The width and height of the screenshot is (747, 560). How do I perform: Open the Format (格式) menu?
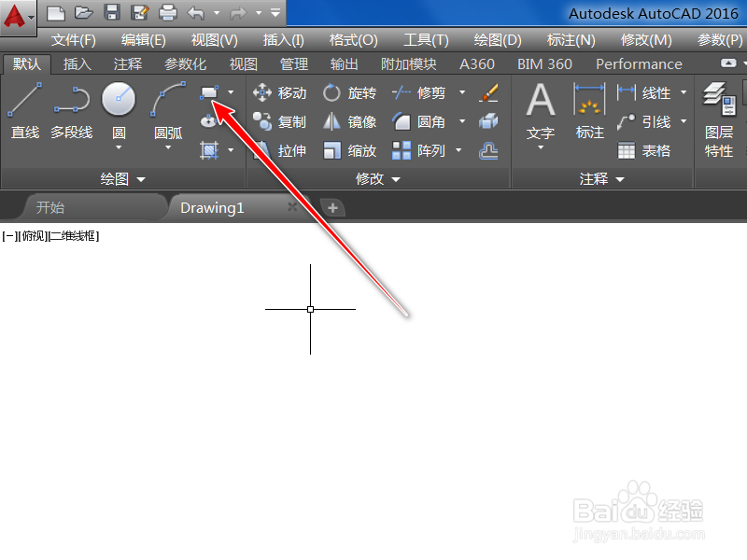(x=353, y=40)
